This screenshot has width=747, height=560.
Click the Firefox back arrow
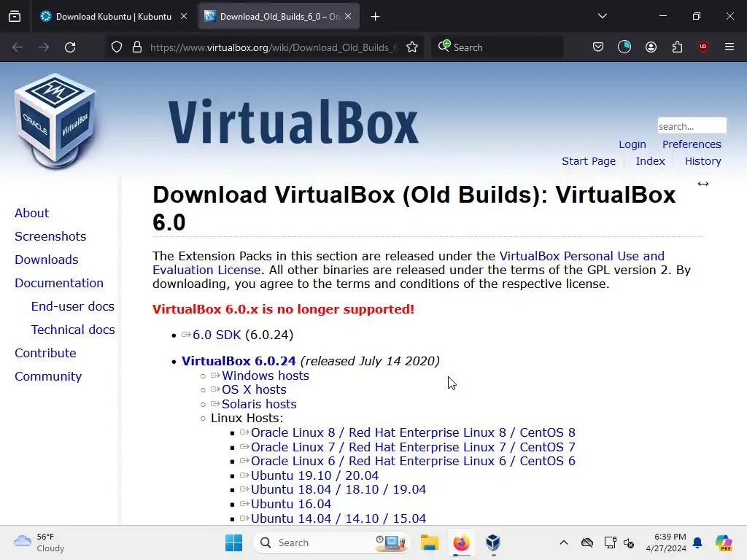[x=18, y=47]
